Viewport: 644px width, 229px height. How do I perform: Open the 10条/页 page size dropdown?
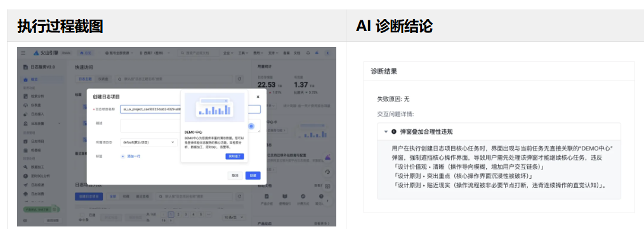234,217
